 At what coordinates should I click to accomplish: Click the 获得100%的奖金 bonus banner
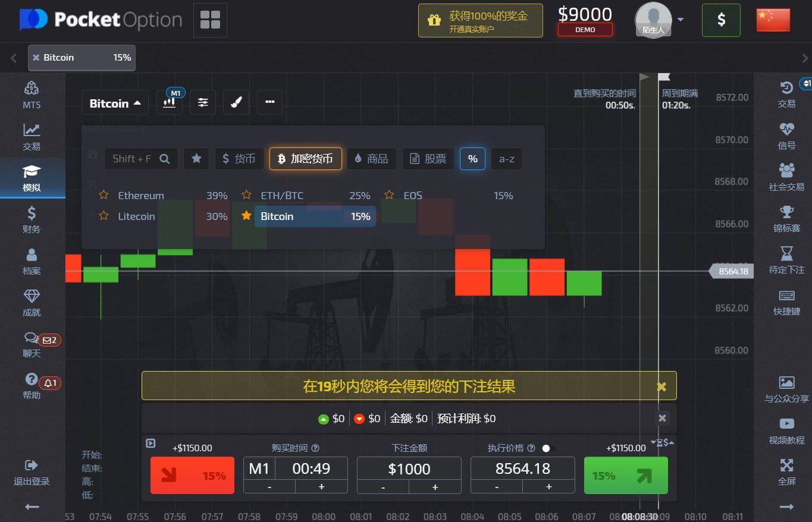pos(480,21)
